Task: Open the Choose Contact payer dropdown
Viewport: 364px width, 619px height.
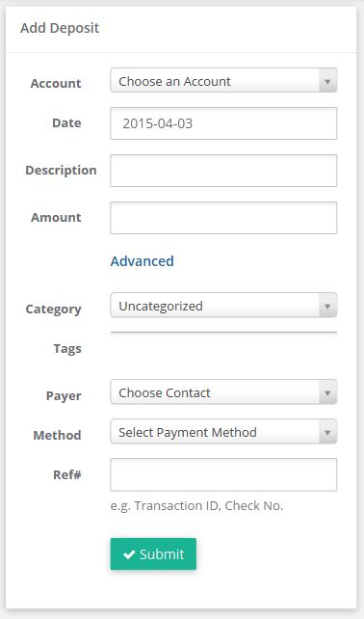Action: pos(223,391)
